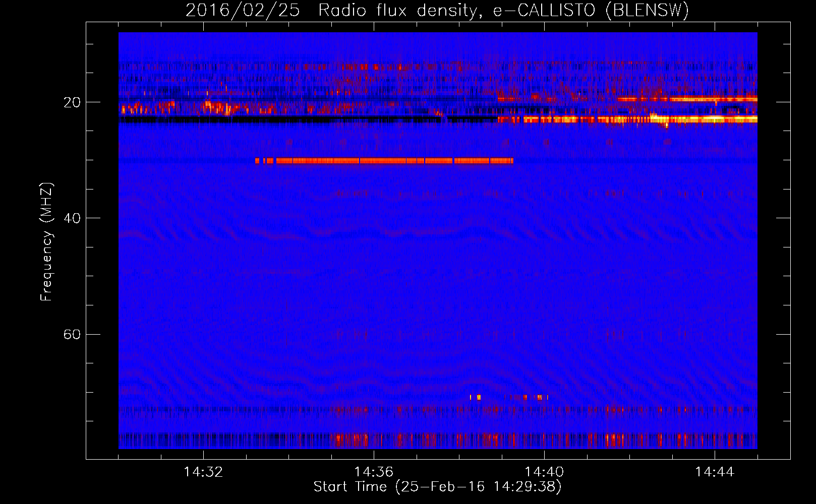Click the 14:44 time tick label

point(715,472)
